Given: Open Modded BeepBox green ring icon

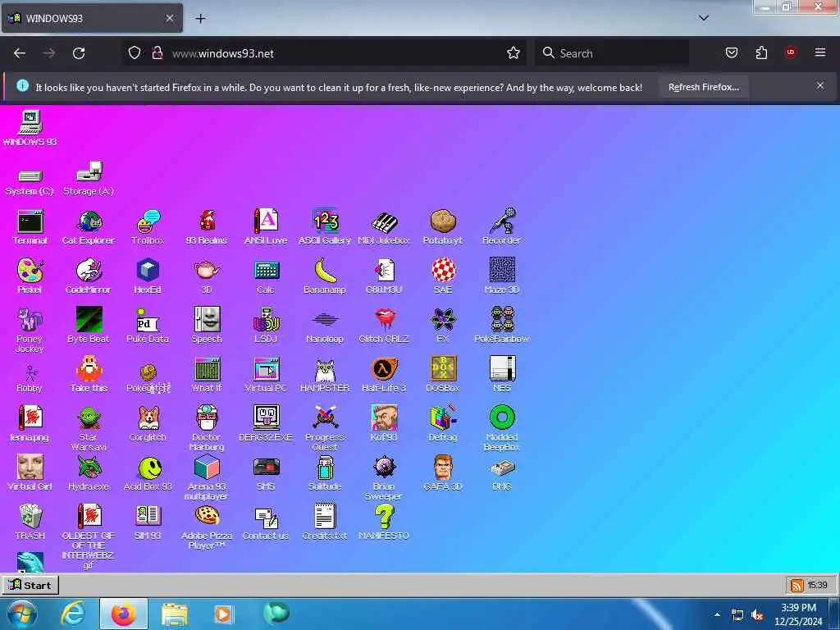Looking at the screenshot, I should 502,428.
